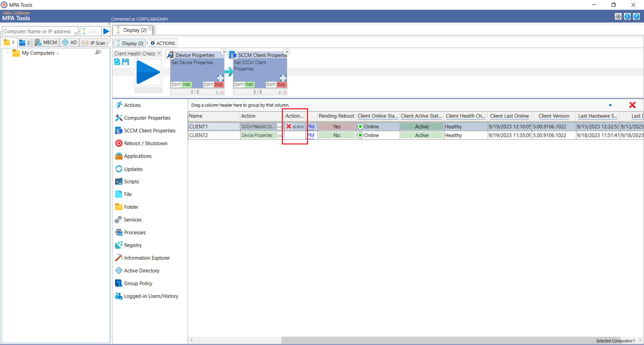Click the search icon beside My Computers
This screenshot has height=345, width=644.
pyautogui.click(x=98, y=52)
